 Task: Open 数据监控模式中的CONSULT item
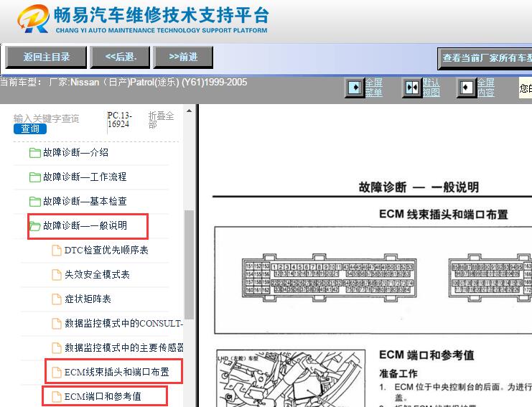123,324
